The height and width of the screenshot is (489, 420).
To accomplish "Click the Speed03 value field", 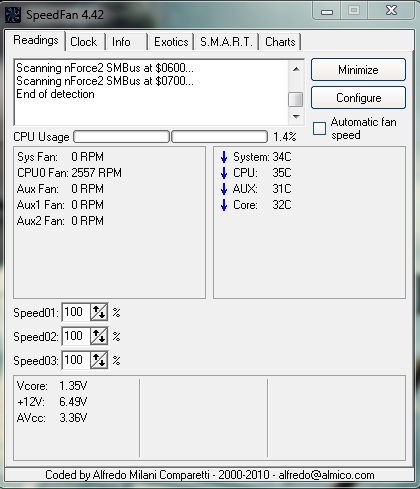I will point(76,360).
